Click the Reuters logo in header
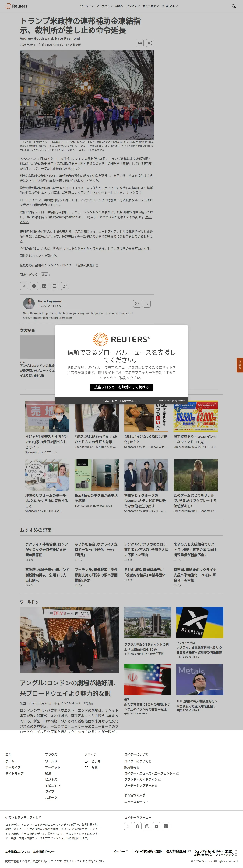 16,6
